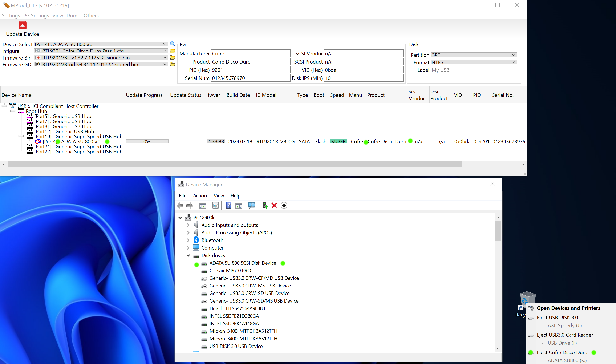The height and width of the screenshot is (364, 616).
Task: Open the Action menu in Device Manager
Action: click(x=200, y=195)
